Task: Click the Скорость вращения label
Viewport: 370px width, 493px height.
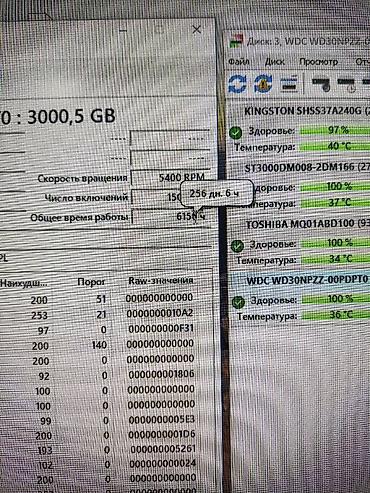Action: point(82,178)
